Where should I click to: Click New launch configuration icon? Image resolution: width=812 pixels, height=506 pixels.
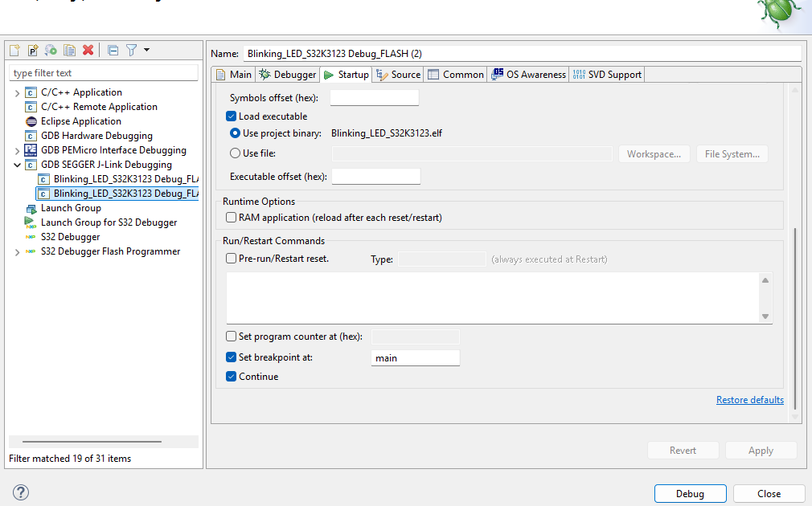point(14,50)
